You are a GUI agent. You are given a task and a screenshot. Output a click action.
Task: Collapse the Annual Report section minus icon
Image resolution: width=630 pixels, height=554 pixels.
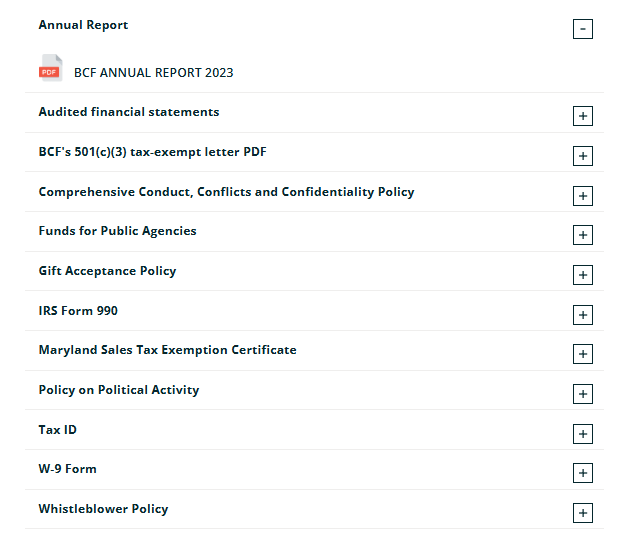pos(583,29)
